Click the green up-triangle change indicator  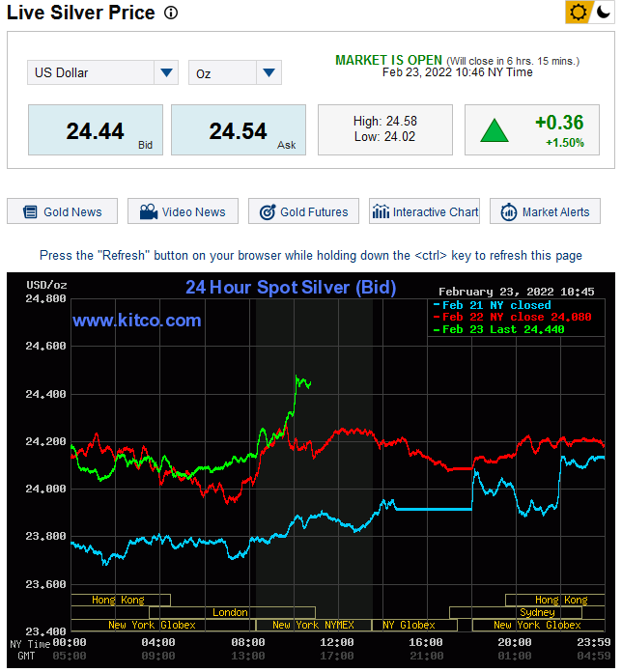pos(495,130)
